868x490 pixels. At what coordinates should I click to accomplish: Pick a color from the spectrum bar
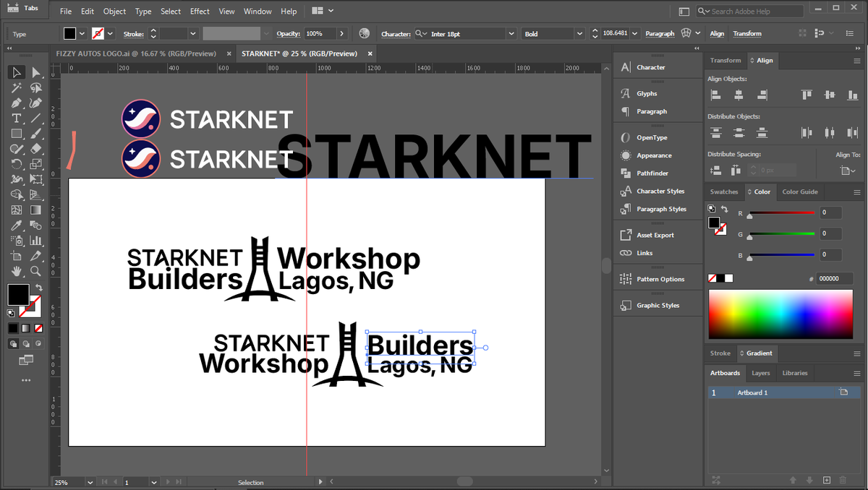(781, 314)
